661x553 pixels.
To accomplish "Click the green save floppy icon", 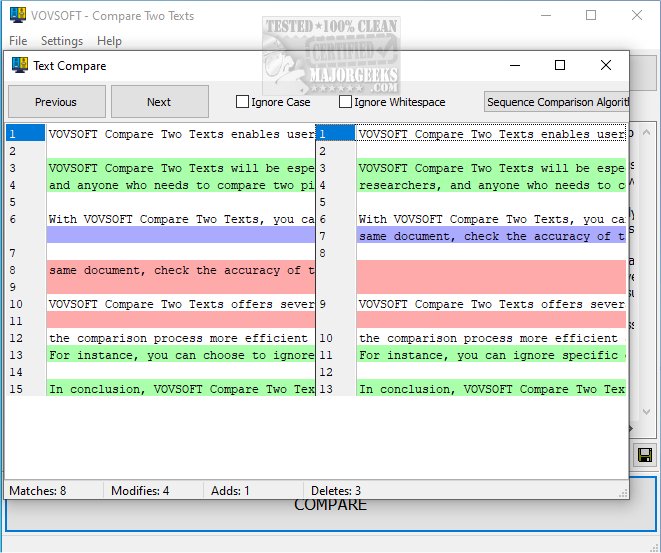I will (645, 455).
